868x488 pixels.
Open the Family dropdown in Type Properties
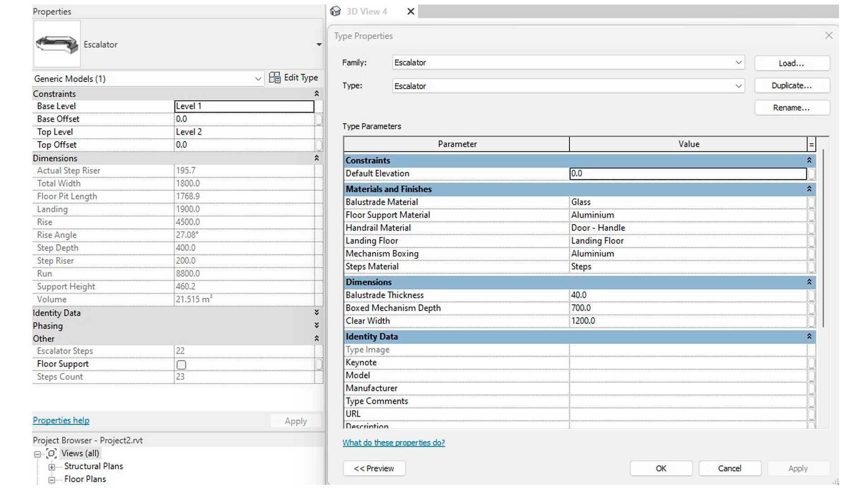click(x=738, y=62)
